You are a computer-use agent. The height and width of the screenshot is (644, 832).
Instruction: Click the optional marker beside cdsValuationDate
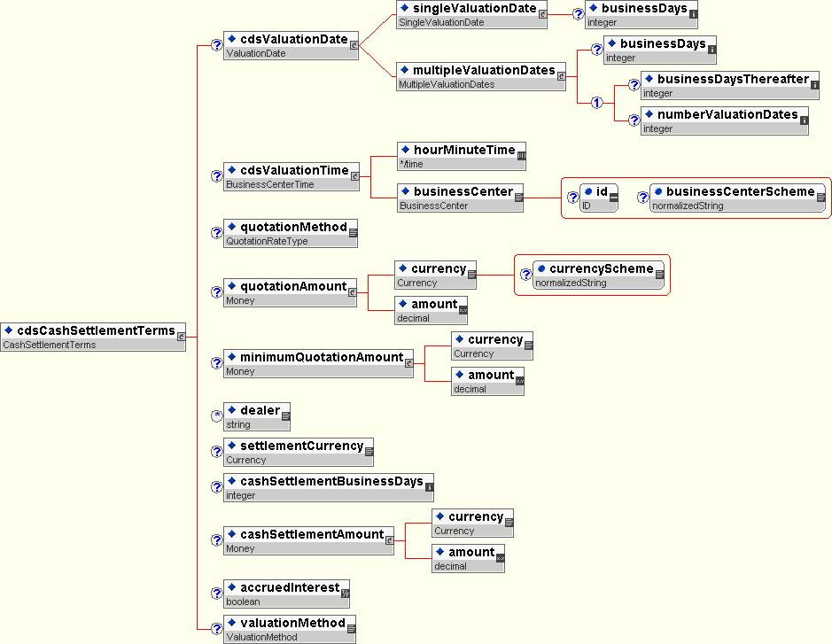coord(216,46)
